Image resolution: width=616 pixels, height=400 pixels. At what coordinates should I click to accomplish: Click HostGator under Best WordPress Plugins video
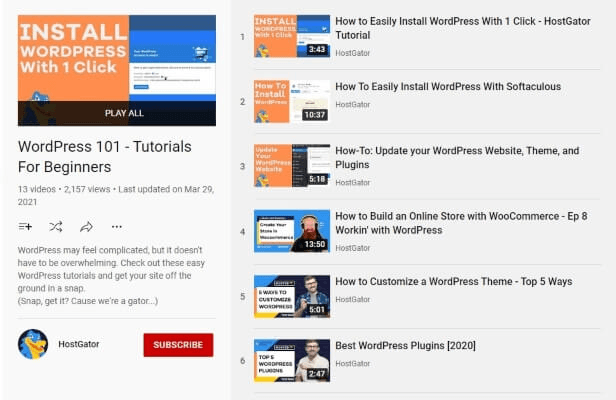[x=352, y=364]
